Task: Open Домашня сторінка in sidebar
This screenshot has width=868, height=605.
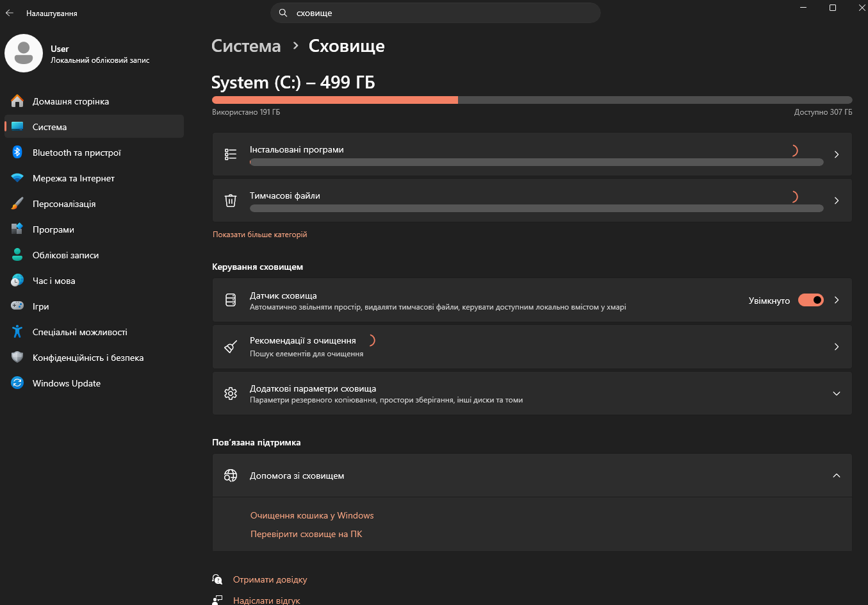Action: 94,101
